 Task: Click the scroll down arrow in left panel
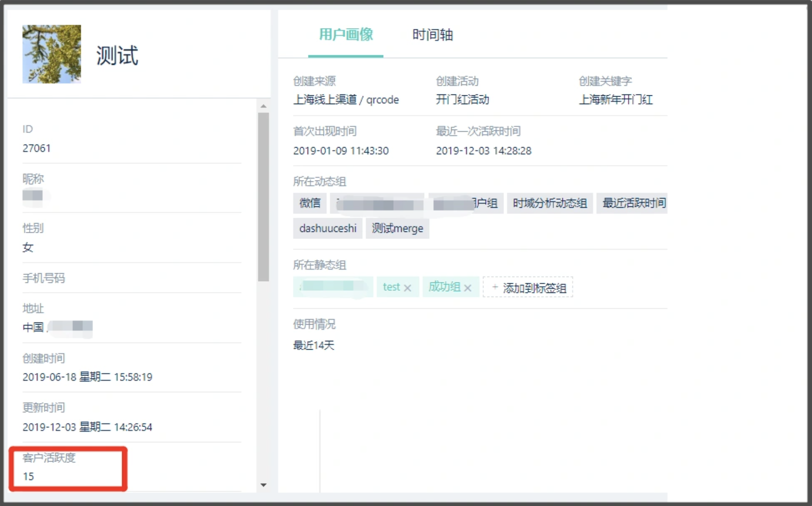263,485
